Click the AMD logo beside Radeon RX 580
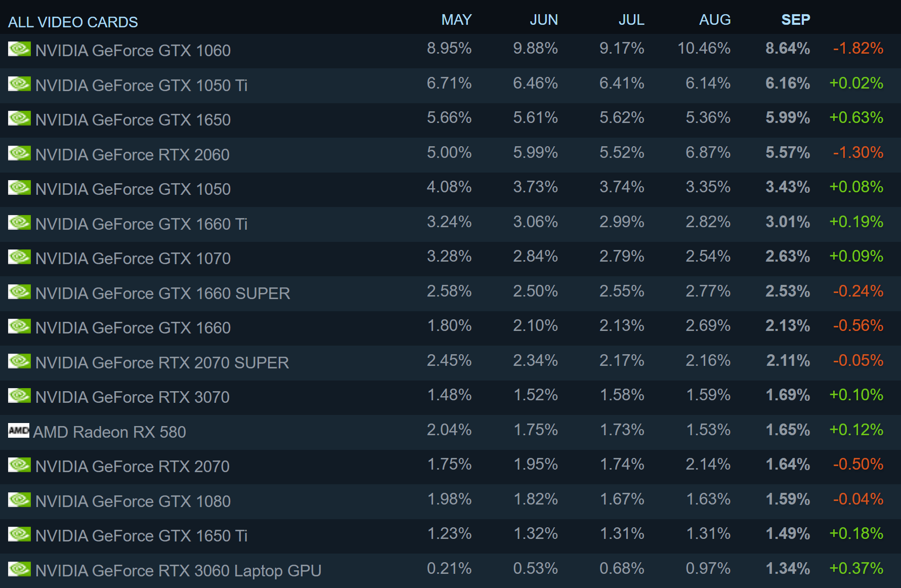 pos(19,431)
